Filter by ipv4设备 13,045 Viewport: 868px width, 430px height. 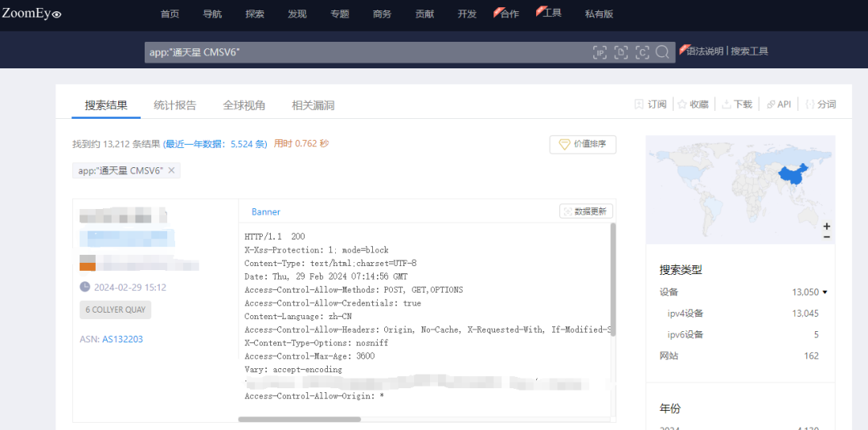[743, 313]
